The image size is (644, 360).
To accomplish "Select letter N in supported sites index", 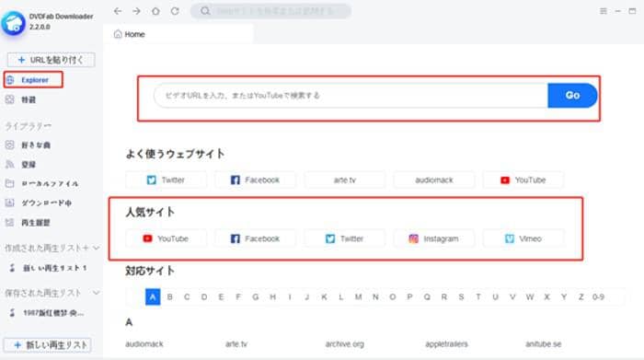I will point(375,296).
